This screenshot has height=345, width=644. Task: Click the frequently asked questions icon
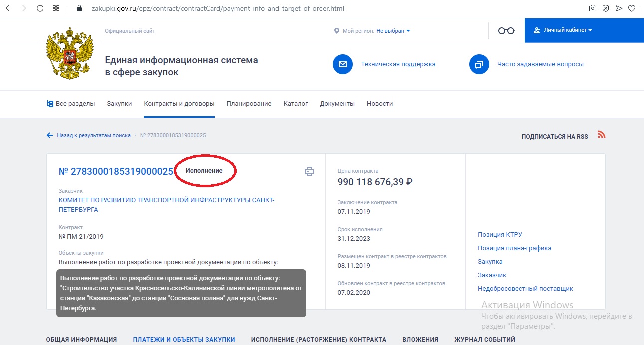point(479,64)
